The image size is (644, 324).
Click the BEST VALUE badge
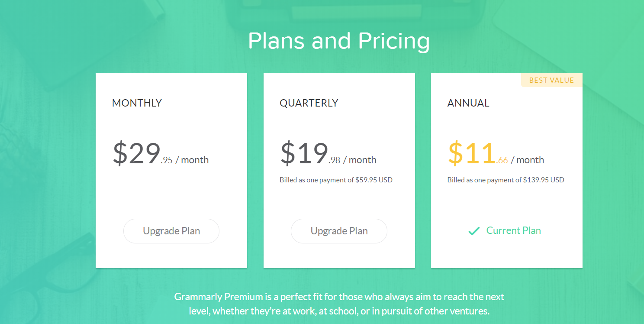pos(552,80)
